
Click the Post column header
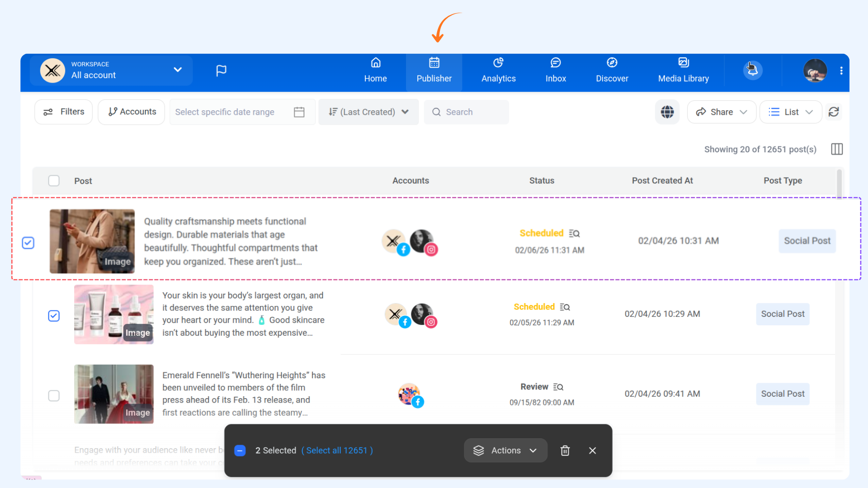[83, 181]
